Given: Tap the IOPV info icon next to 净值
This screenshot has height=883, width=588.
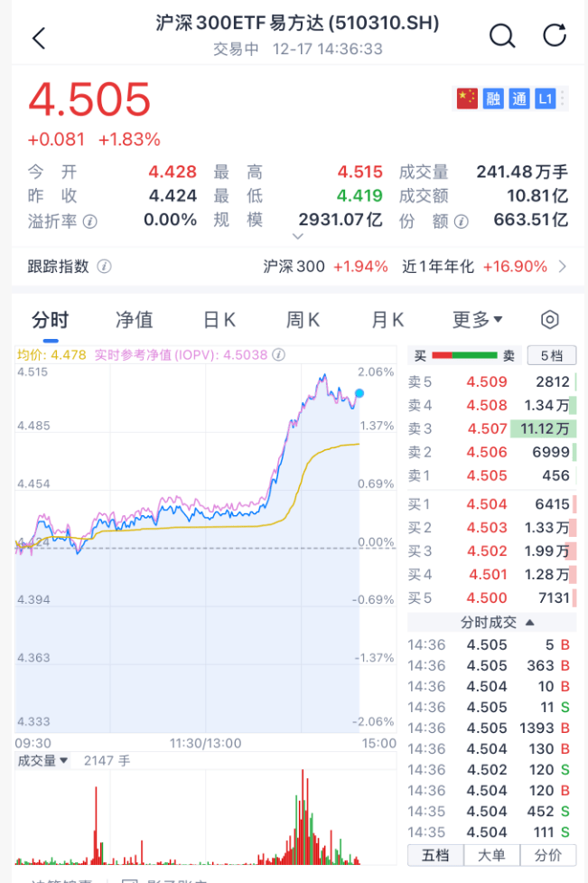Looking at the screenshot, I should tap(280, 355).
